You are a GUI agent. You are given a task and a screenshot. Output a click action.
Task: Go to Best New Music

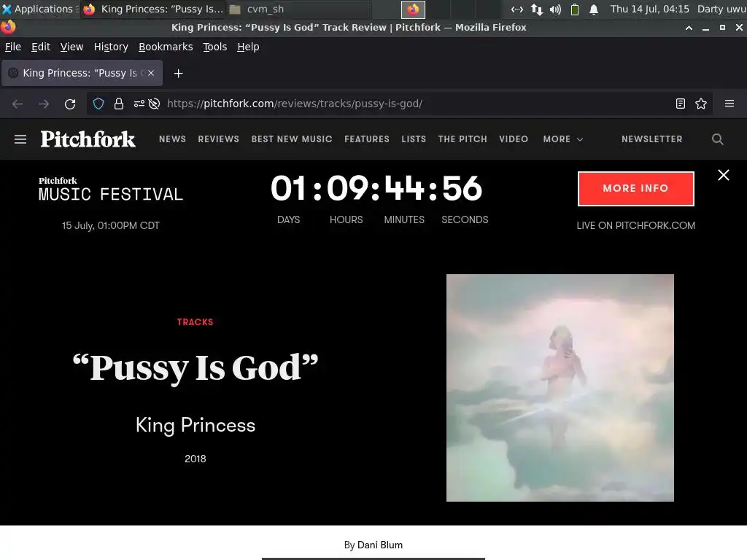[292, 139]
